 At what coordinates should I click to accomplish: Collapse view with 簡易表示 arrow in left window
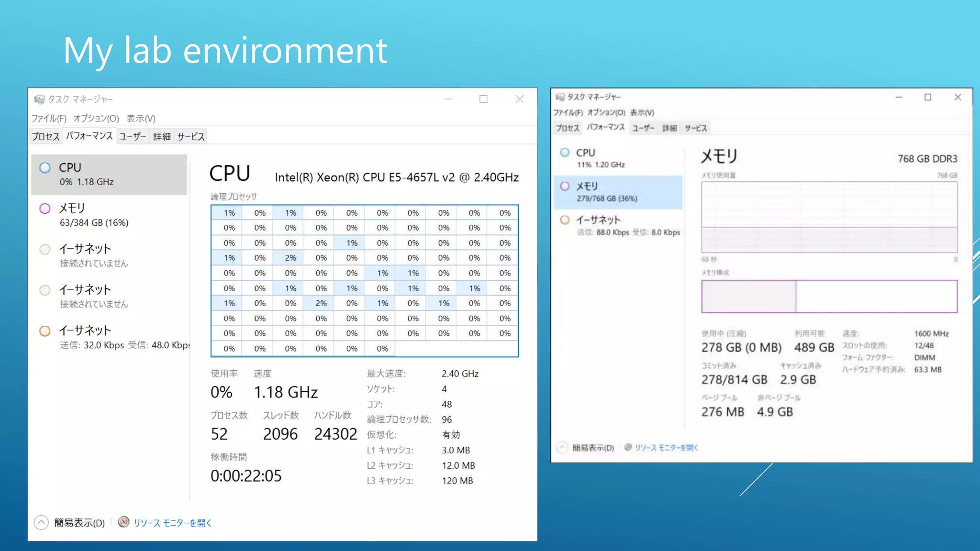coord(41,522)
